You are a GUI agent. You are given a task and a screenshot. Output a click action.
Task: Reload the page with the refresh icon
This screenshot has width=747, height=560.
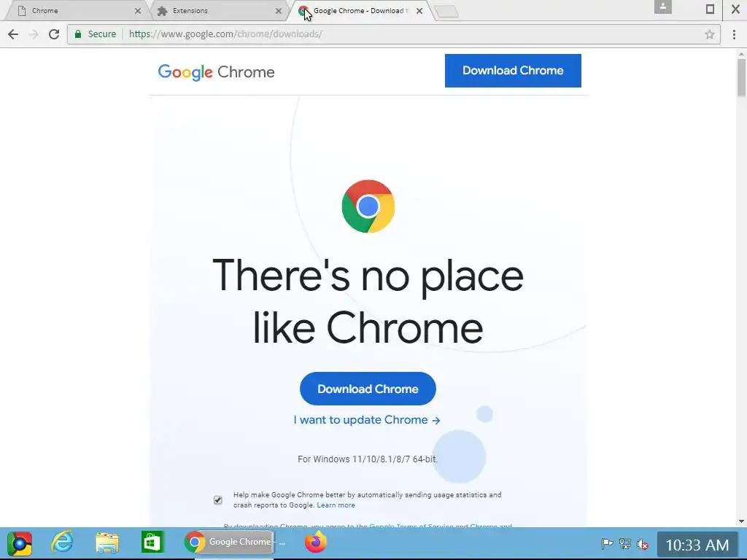coord(54,34)
